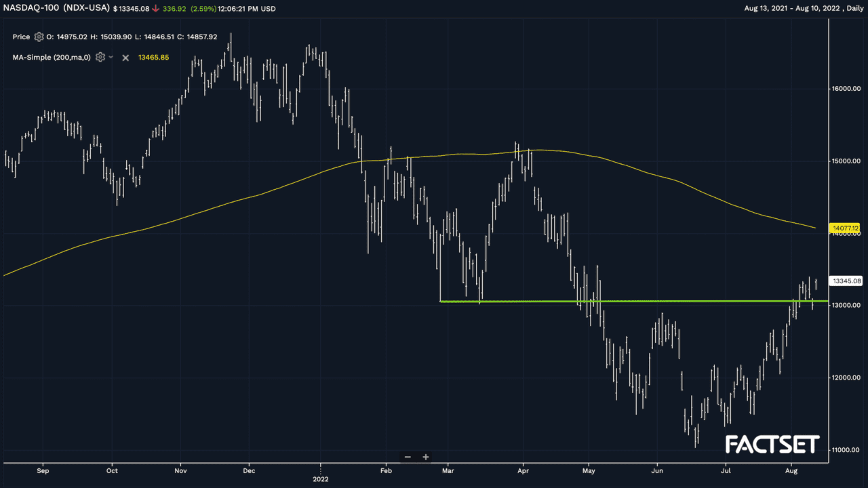Zoom in the chart with plus button
Image resolution: width=868 pixels, height=488 pixels.
[426, 457]
